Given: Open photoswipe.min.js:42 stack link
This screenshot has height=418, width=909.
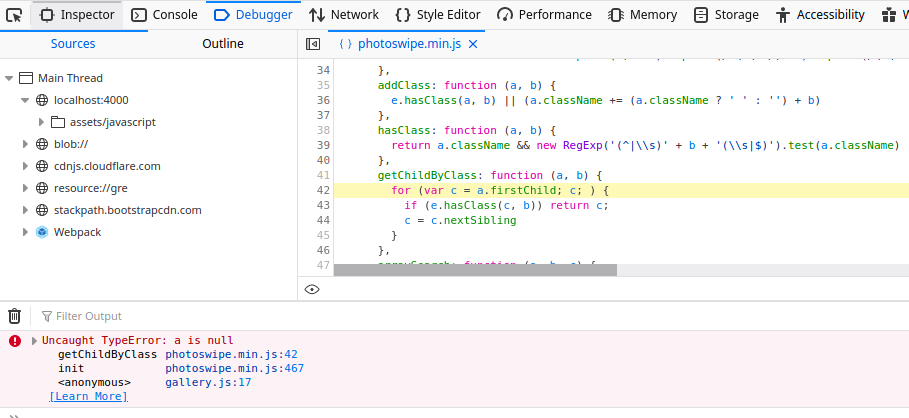Looking at the screenshot, I should pyautogui.click(x=231, y=355).
